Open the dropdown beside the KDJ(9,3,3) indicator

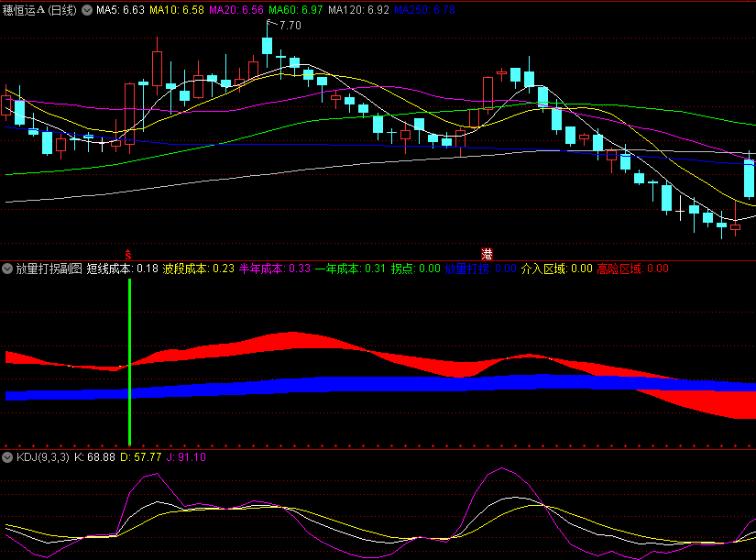pyautogui.click(x=7, y=457)
